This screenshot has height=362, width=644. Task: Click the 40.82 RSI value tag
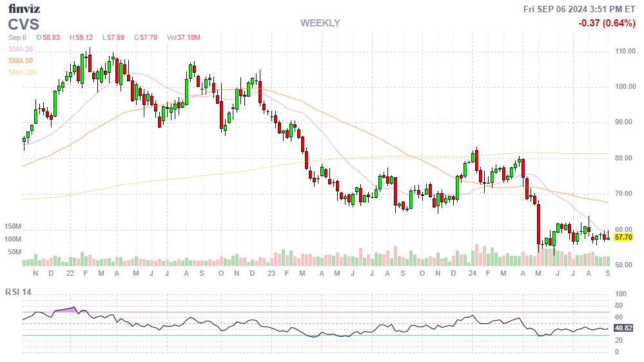pyautogui.click(x=623, y=327)
